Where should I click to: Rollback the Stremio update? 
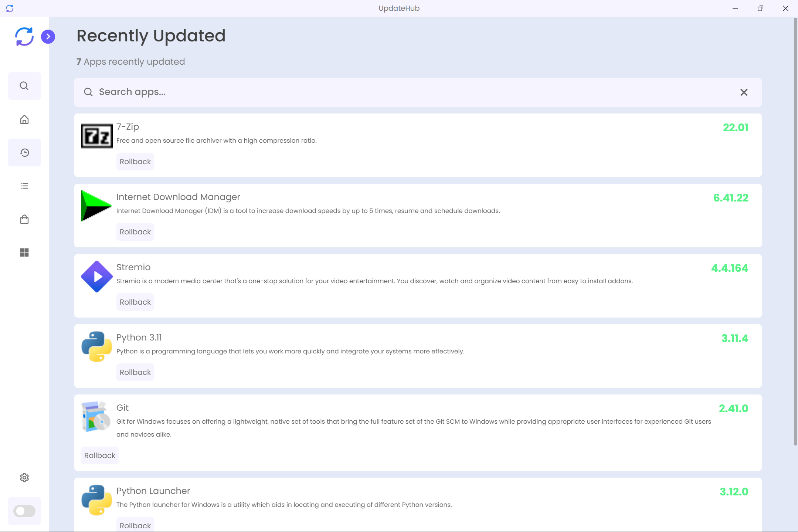(135, 302)
